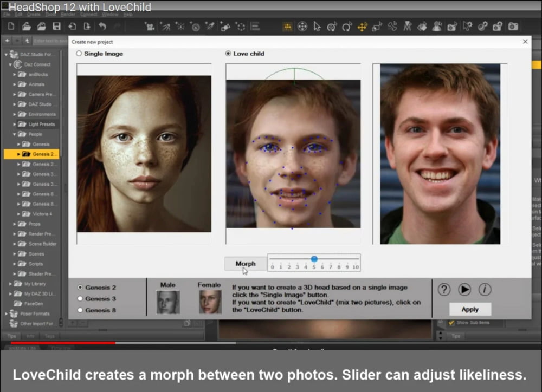Click the Undo arrow icon
This screenshot has height=392, width=542.
pyautogui.click(x=102, y=26)
